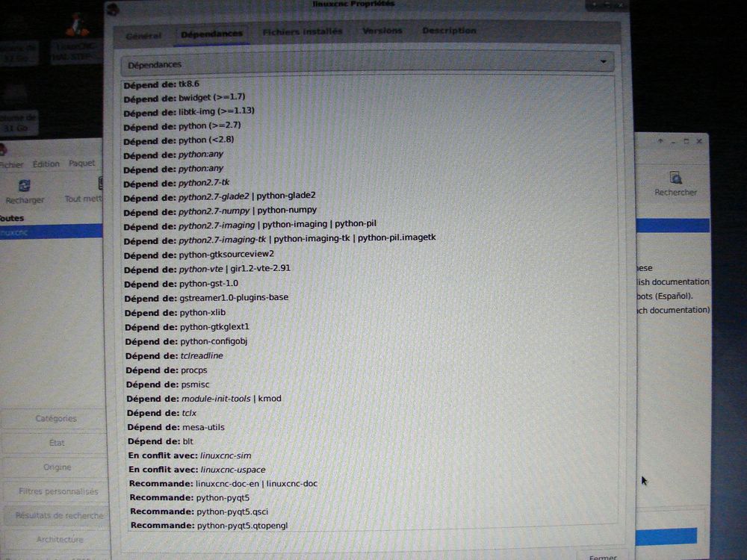
Task: Select 'Dépend de: psmisc' line
Action: click(x=168, y=385)
